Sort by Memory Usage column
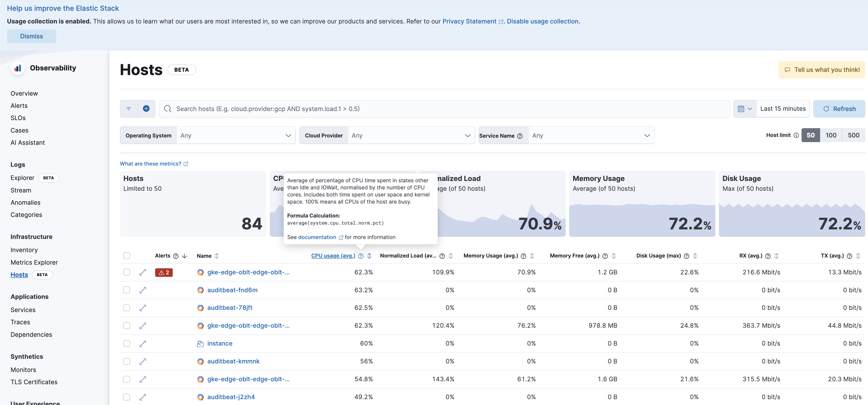868x405 pixels. coord(532,256)
